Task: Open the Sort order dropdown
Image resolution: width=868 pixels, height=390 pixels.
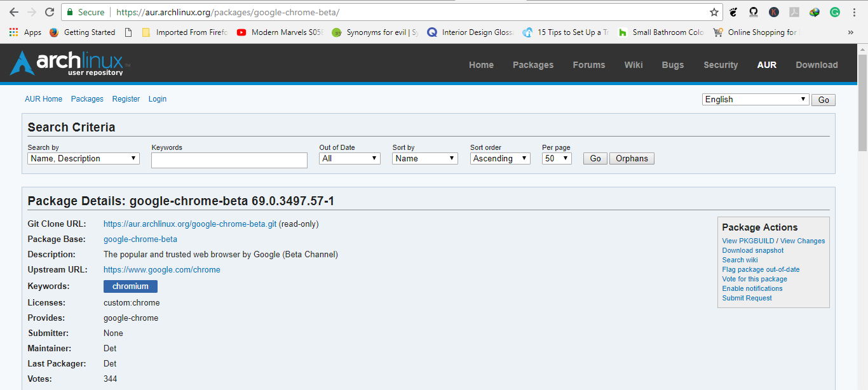Action: (500, 158)
